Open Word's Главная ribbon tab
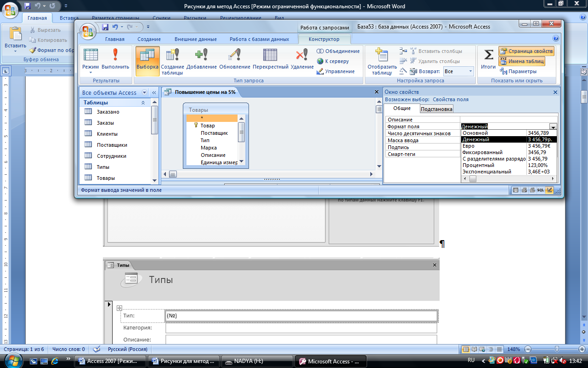The width and height of the screenshot is (588, 368). [x=37, y=18]
